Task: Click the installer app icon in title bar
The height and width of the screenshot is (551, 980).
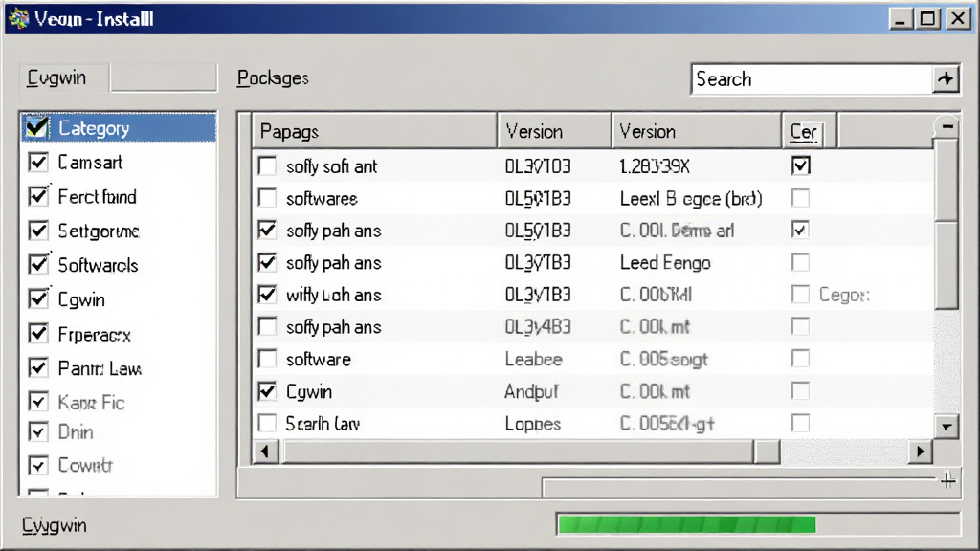Action: 19,18
